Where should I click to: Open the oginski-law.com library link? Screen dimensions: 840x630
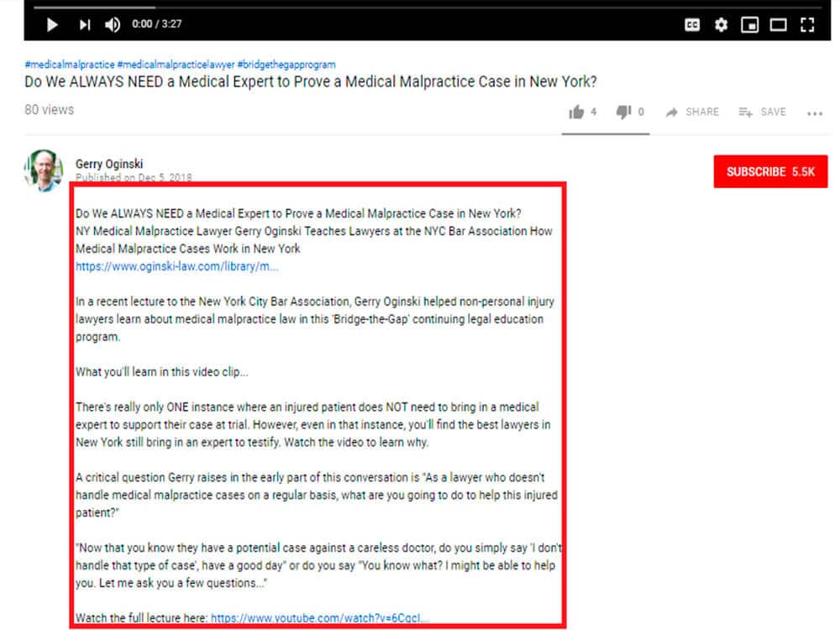coord(176,266)
